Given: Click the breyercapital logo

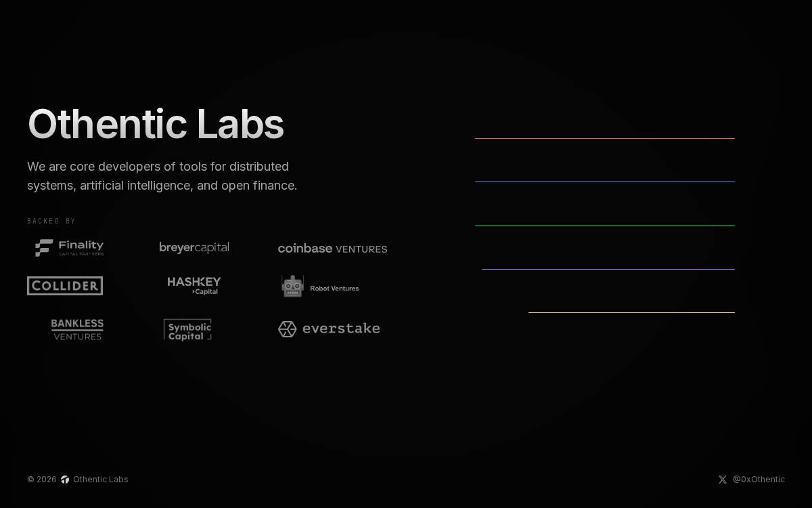Looking at the screenshot, I should pyautogui.click(x=194, y=248).
